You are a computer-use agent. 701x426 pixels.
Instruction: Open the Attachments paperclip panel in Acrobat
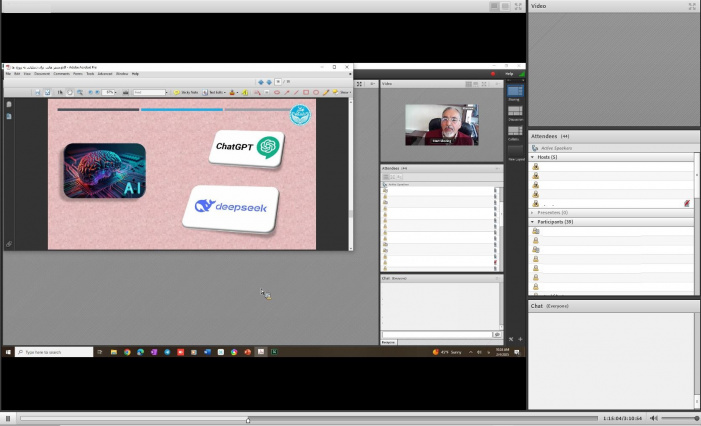9,244
